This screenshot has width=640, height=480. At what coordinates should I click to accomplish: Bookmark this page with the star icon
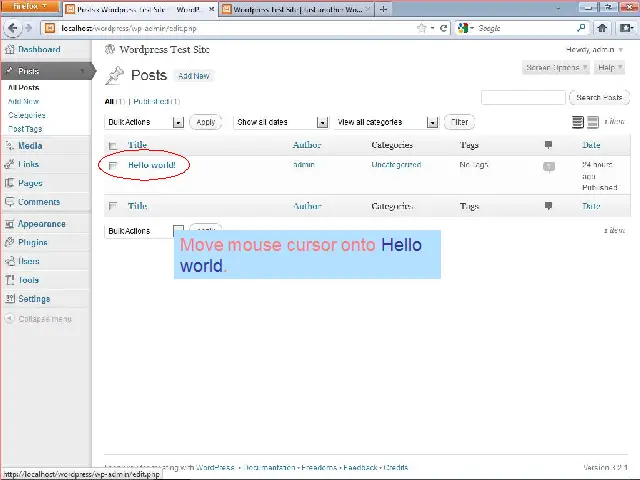pos(421,28)
